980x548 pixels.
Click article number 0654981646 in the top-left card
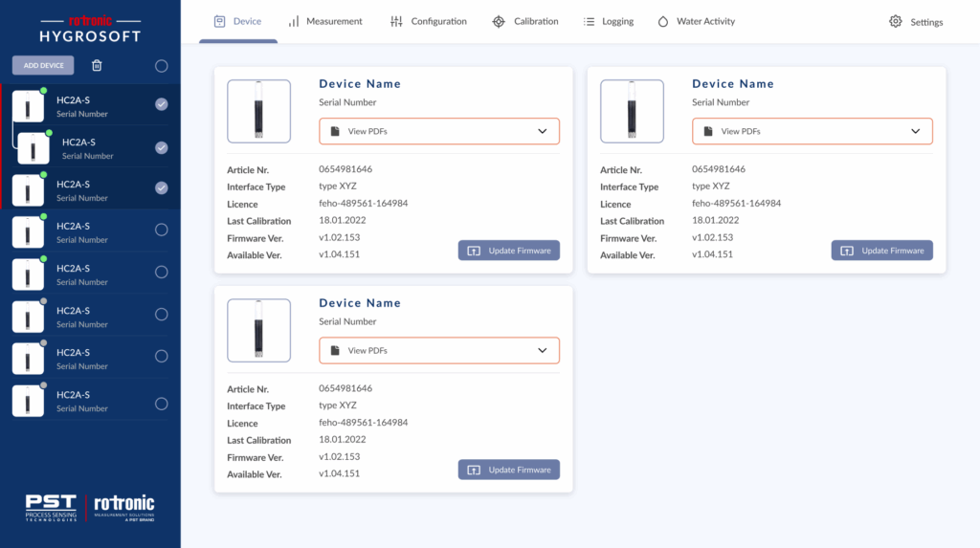pos(345,169)
